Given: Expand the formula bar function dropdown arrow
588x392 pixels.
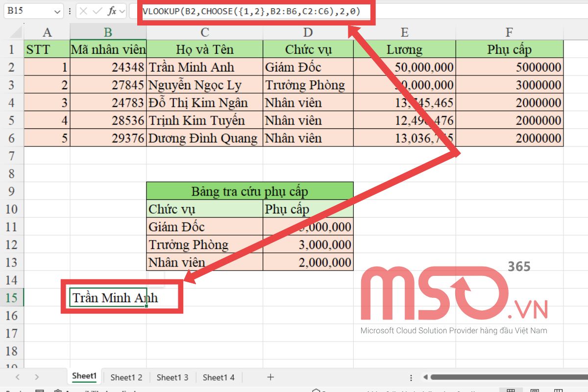Looking at the screenshot, I should 122,11.
